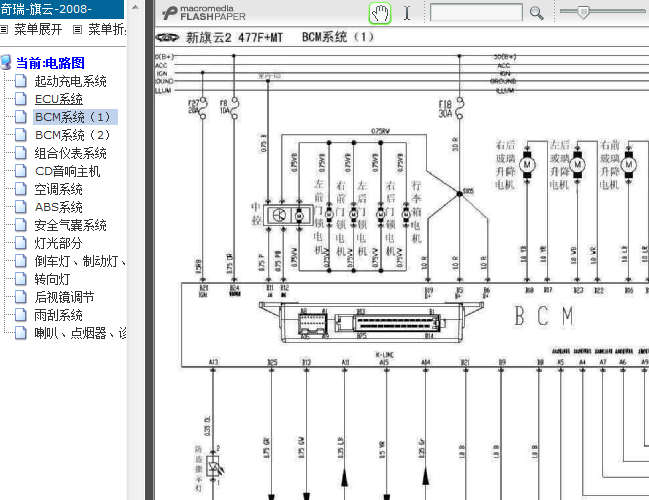Click the large BCM label in diagram

pyautogui.click(x=544, y=316)
